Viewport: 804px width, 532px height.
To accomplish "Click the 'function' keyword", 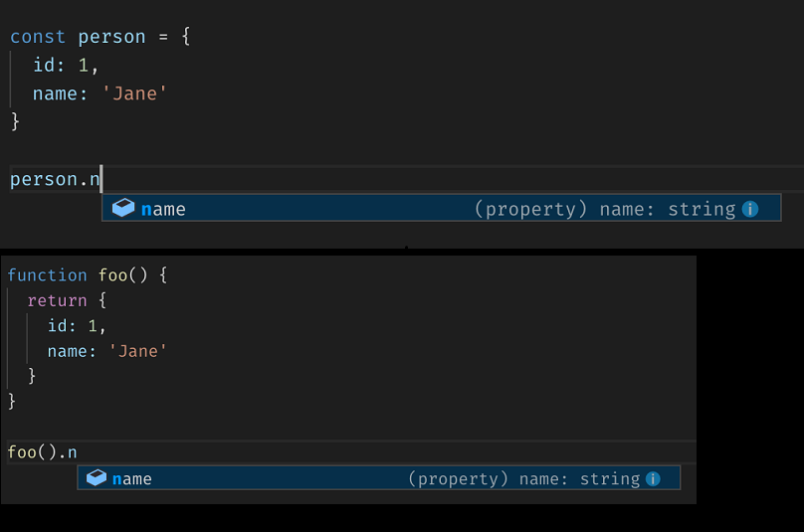I will coord(47,275).
